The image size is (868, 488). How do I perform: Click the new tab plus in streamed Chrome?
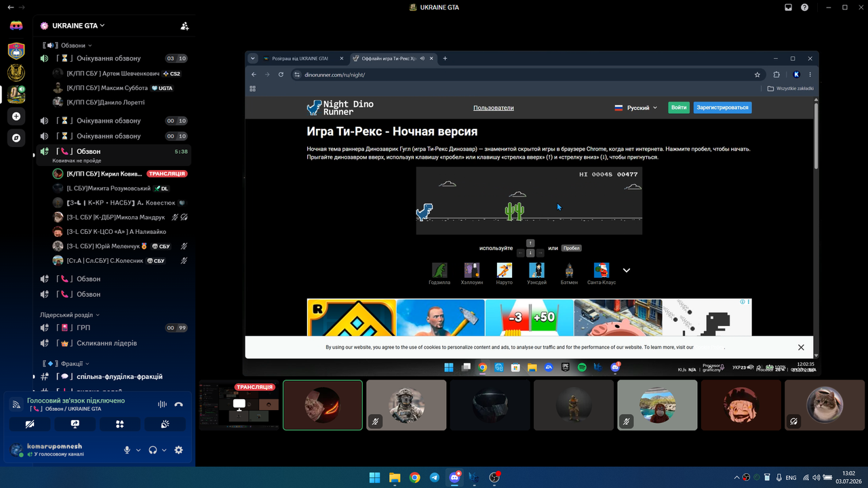(x=445, y=58)
